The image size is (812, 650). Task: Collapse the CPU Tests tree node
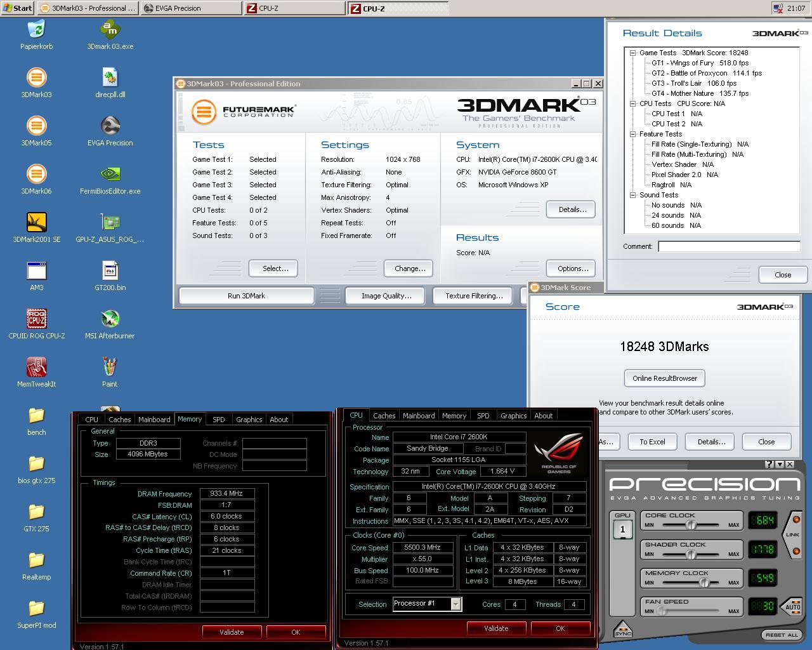point(632,103)
